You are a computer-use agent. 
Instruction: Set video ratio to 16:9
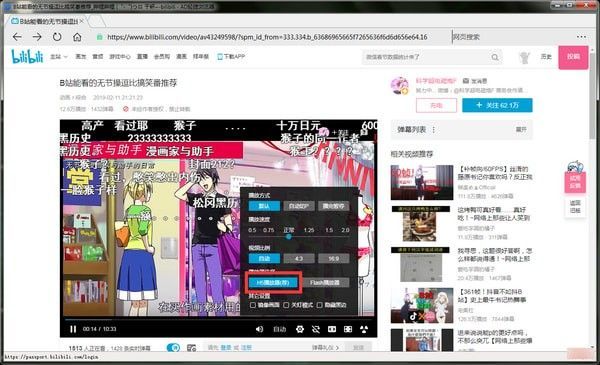[x=334, y=259]
